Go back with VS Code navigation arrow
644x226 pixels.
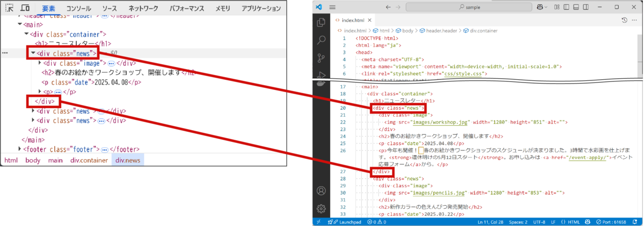[x=389, y=7]
